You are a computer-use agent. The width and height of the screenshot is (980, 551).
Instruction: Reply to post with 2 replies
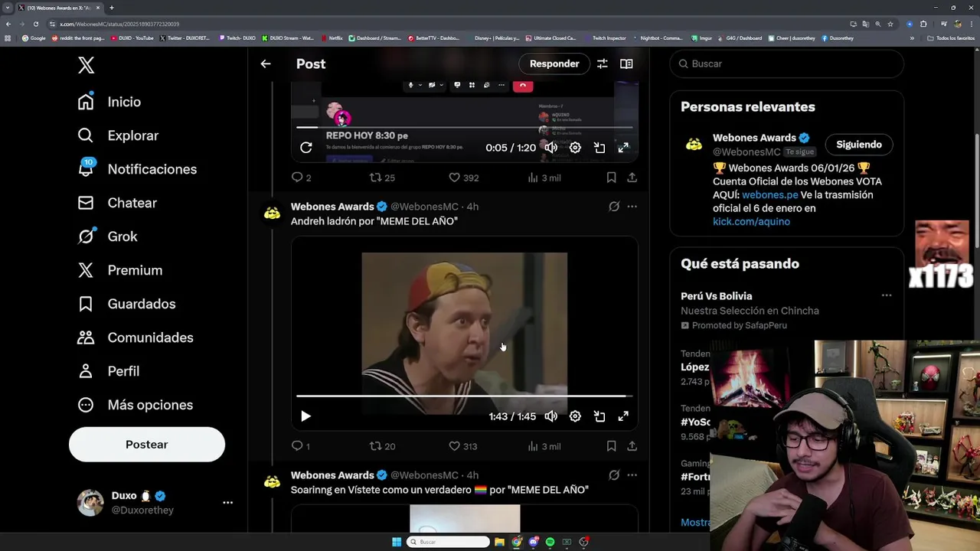tap(301, 178)
